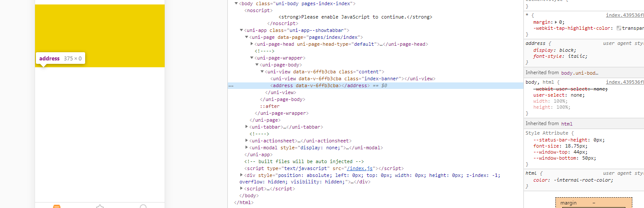Click the html inherited selector link
Viewport: 644px width, 208px height.
click(567, 124)
